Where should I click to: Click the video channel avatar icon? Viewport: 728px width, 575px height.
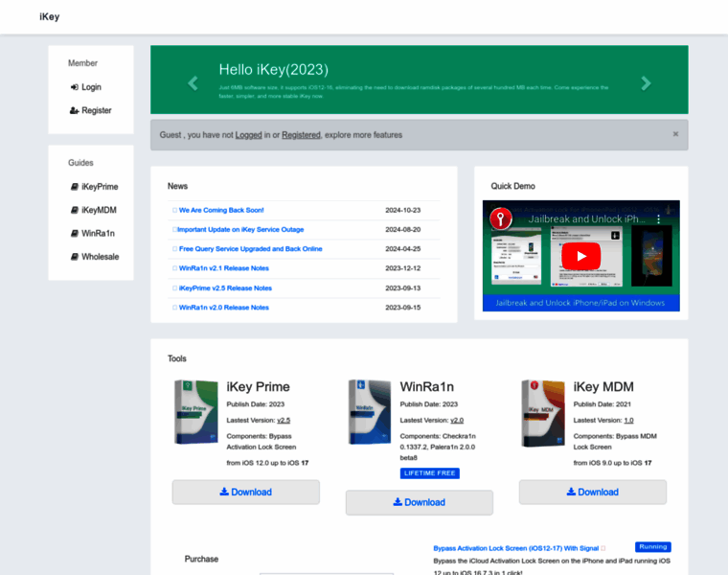(500, 218)
